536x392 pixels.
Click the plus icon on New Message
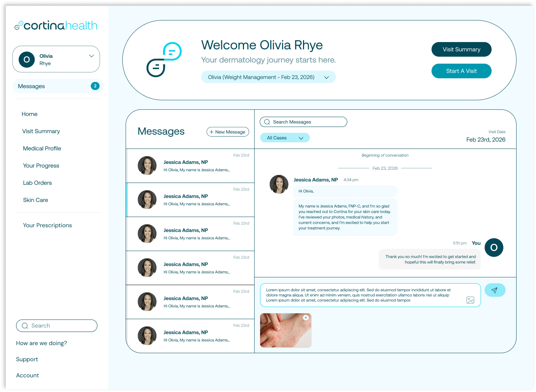pos(211,132)
